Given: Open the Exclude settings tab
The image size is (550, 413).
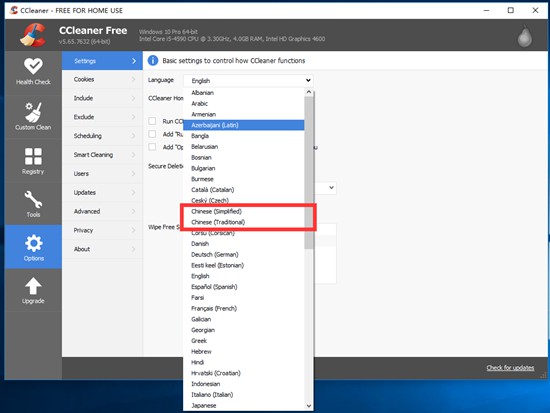Looking at the screenshot, I should [x=102, y=117].
